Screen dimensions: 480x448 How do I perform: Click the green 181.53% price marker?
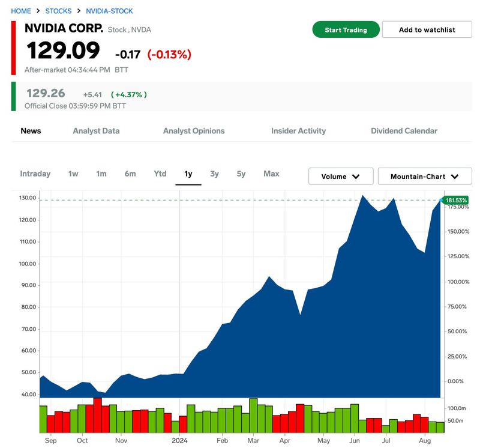(x=455, y=200)
